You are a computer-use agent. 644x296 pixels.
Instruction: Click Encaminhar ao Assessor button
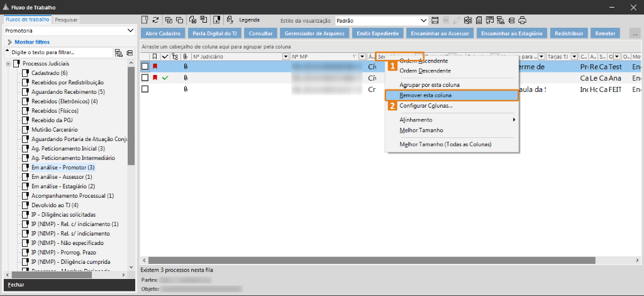(440, 33)
